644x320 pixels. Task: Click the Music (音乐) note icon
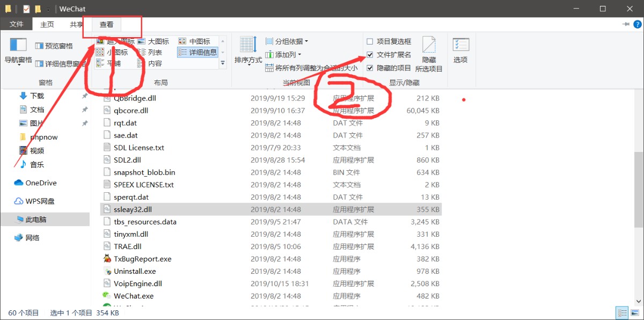23,164
